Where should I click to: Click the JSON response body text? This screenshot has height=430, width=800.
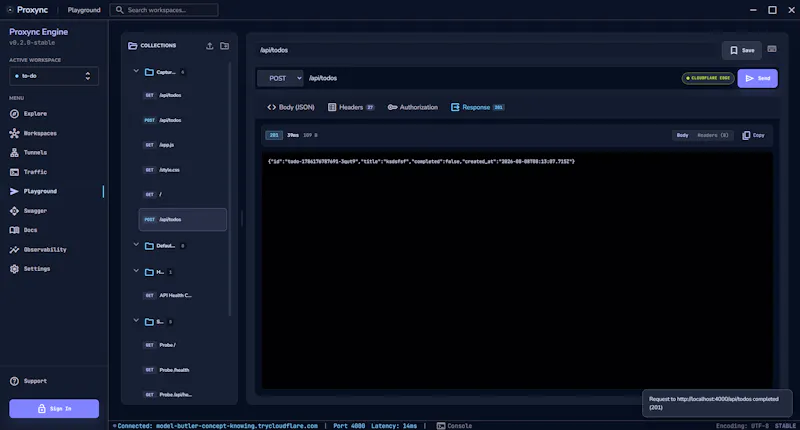coord(421,161)
